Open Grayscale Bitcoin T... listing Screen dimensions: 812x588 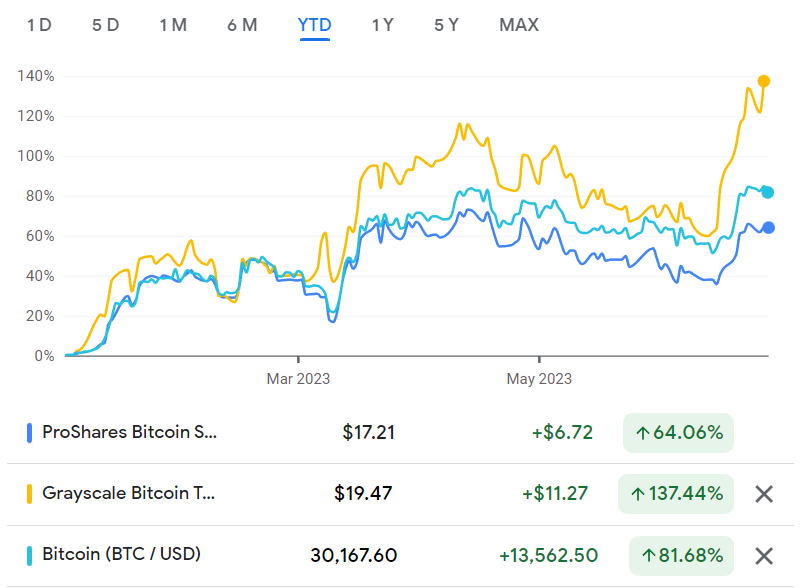tap(128, 493)
